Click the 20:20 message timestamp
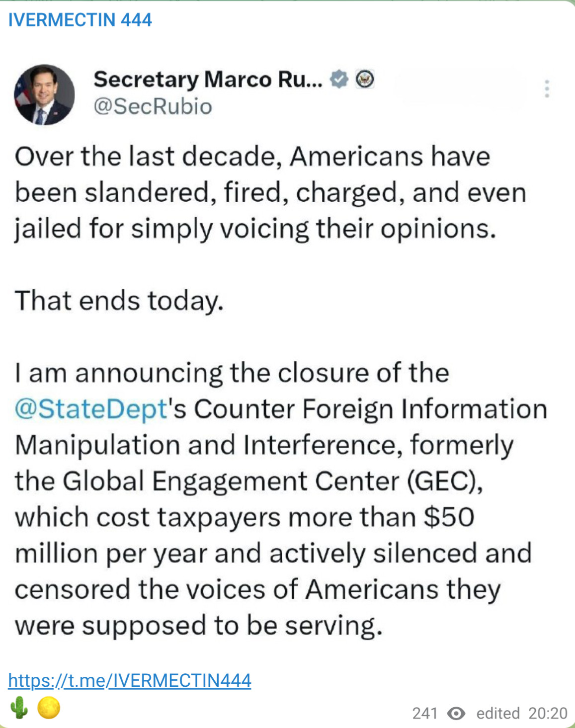The image size is (575, 728). (x=548, y=714)
